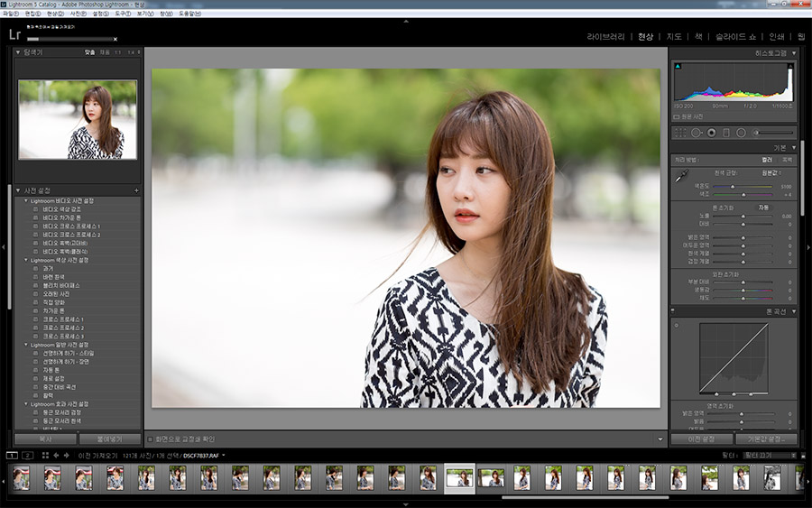
Task: Click the Navigator preview thumbnail
Action: 78,120
